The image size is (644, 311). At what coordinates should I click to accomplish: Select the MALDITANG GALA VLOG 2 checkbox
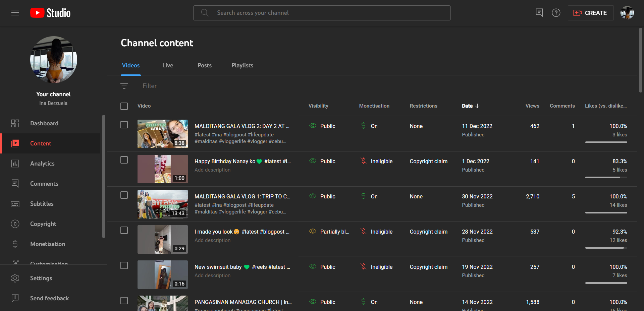click(x=124, y=125)
